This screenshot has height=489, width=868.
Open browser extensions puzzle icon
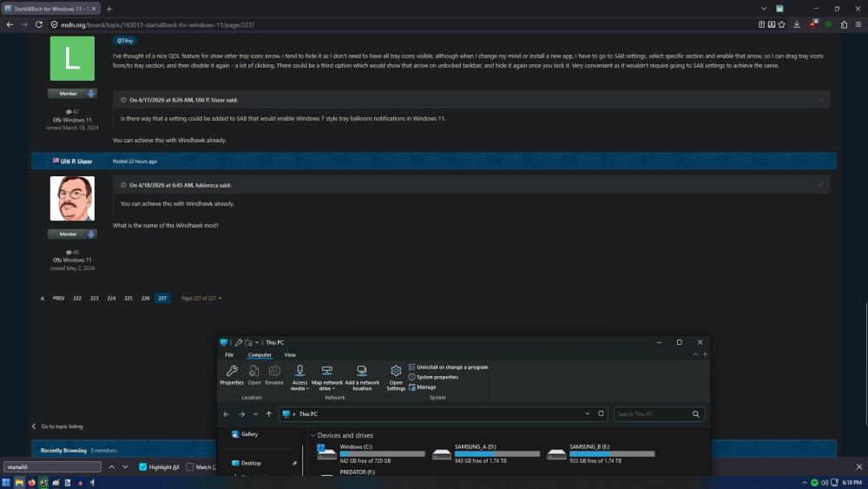pyautogui.click(x=844, y=24)
